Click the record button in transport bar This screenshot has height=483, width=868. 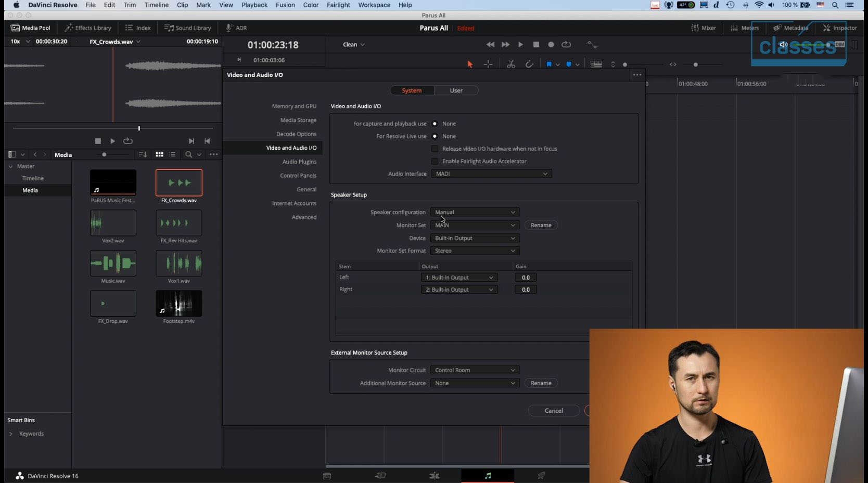551,45
